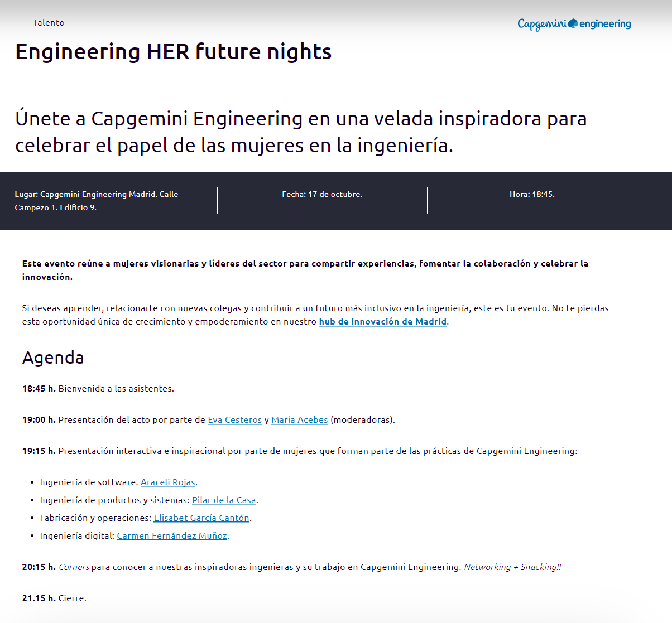Screen dimensions: 672x623
Task: Click the Talento category label
Action: tap(49, 23)
